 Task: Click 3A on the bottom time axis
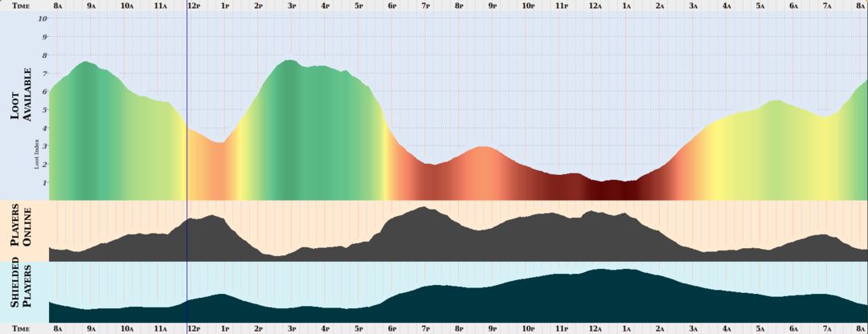click(x=693, y=328)
